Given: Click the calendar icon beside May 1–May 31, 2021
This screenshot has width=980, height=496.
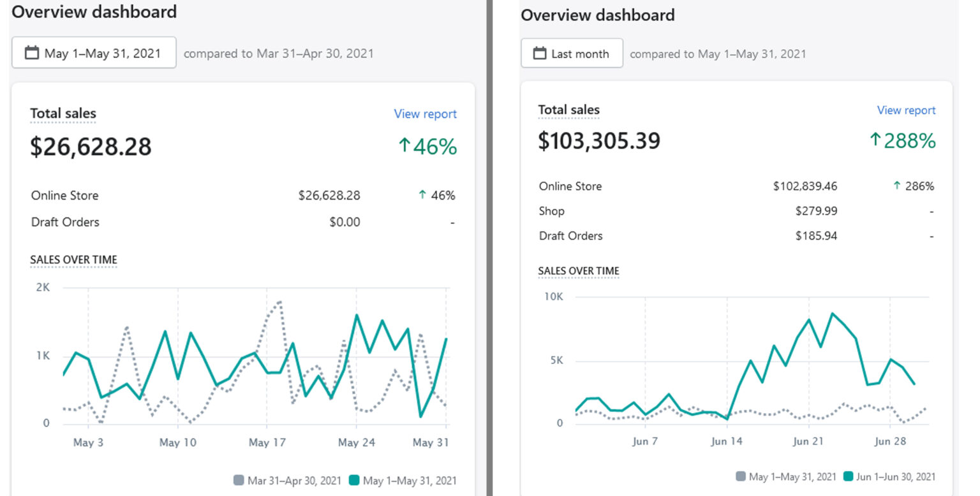Looking at the screenshot, I should pos(32,53).
